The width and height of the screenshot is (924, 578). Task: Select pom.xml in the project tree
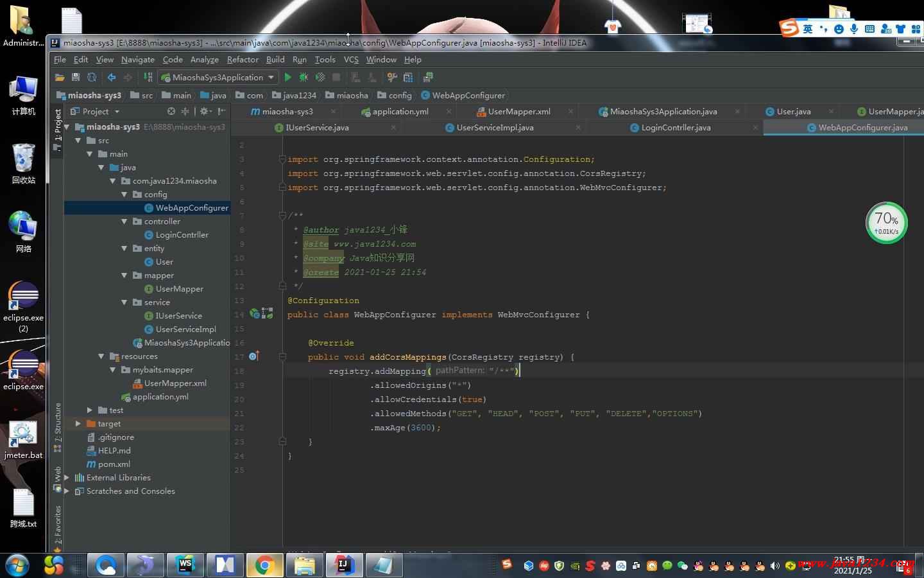(x=114, y=464)
